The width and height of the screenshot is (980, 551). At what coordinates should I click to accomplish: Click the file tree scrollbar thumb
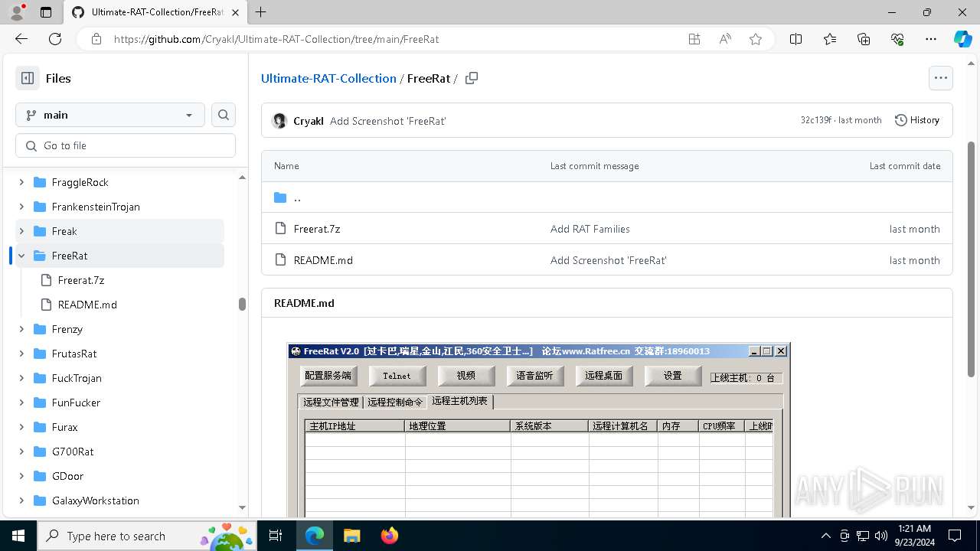pos(242,304)
